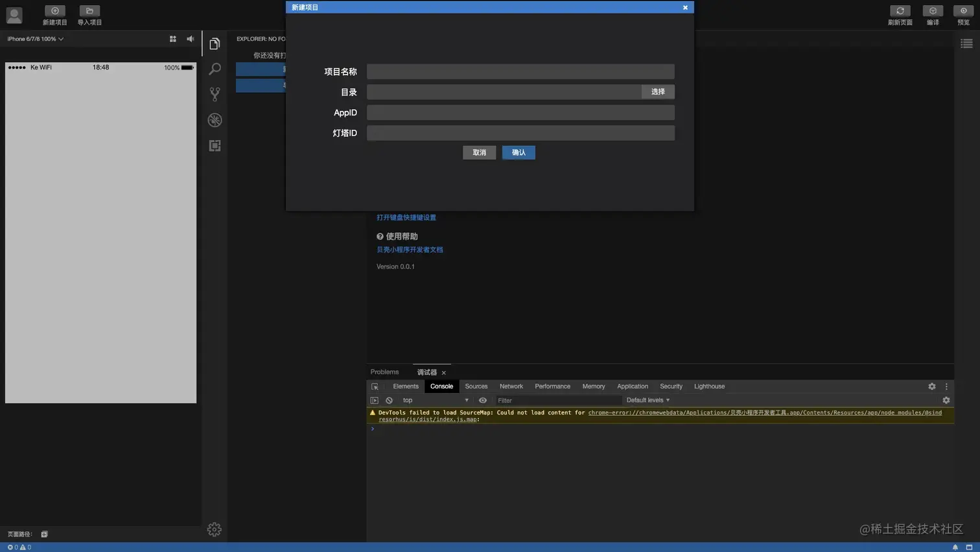Switch to the Sources devtools tab
Screen dimensions: 980x552
(x=476, y=387)
